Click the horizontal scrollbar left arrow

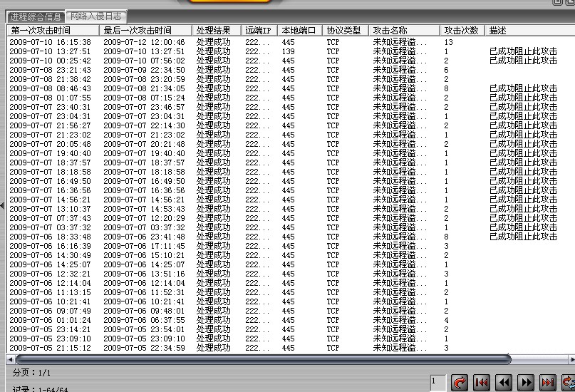coord(10,359)
